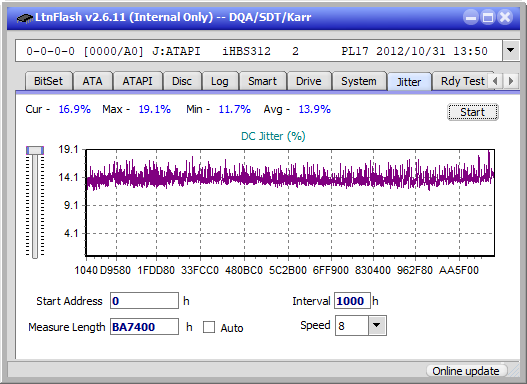Viewport: 527px width, 384px height.
Task: Click the Speed combo box value
Action: tap(352, 326)
